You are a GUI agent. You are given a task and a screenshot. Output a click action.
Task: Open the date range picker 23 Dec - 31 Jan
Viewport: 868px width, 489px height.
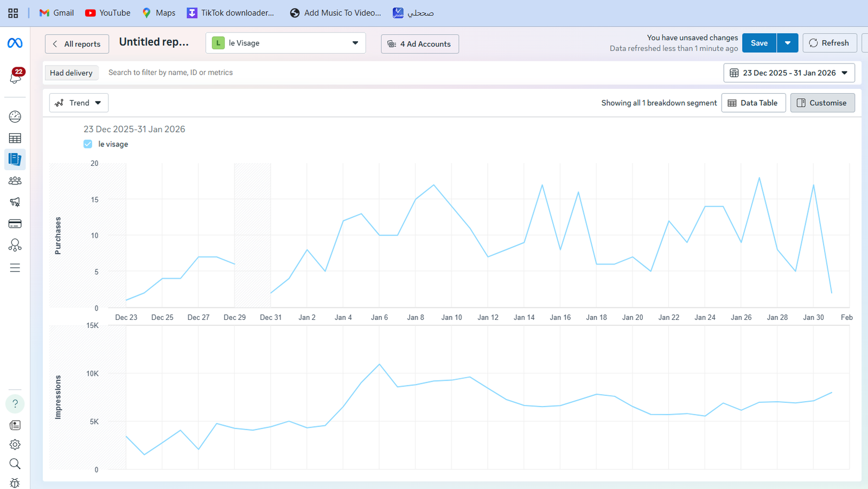pyautogui.click(x=789, y=73)
